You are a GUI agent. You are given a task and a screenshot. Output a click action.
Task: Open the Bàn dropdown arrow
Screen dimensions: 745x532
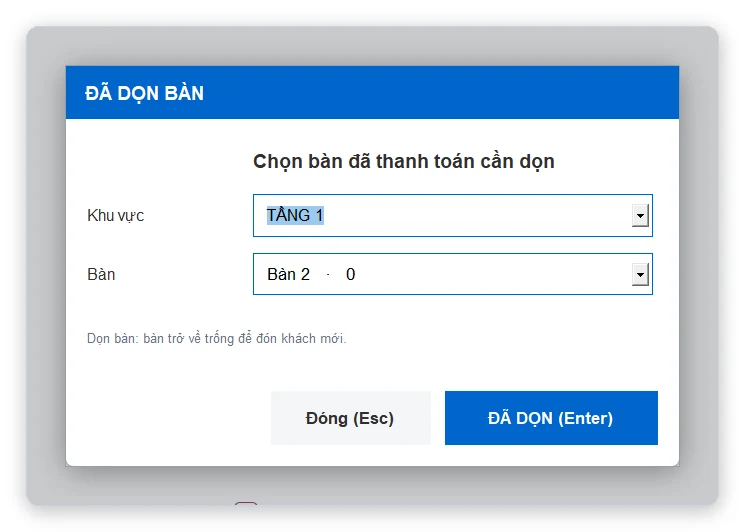[640, 275]
